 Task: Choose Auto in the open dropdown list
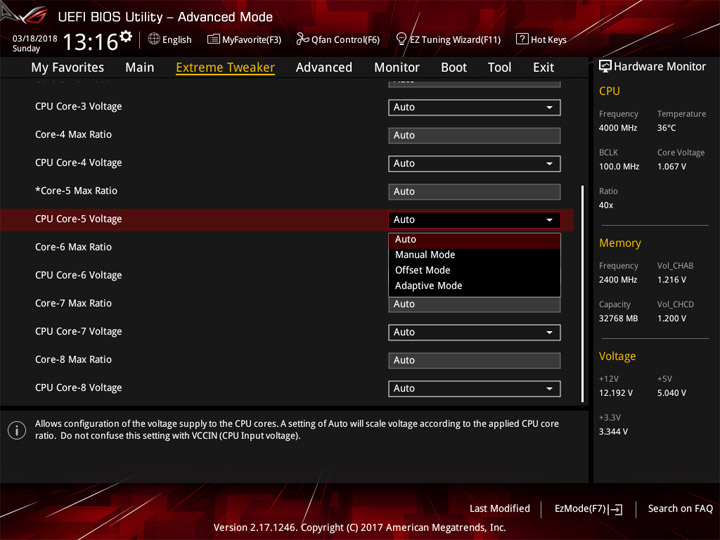point(474,240)
